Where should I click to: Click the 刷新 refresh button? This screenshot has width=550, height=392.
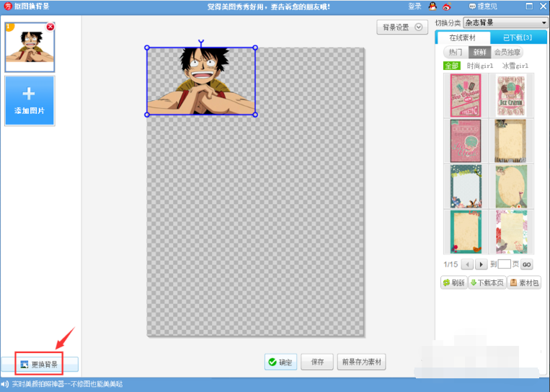point(454,282)
